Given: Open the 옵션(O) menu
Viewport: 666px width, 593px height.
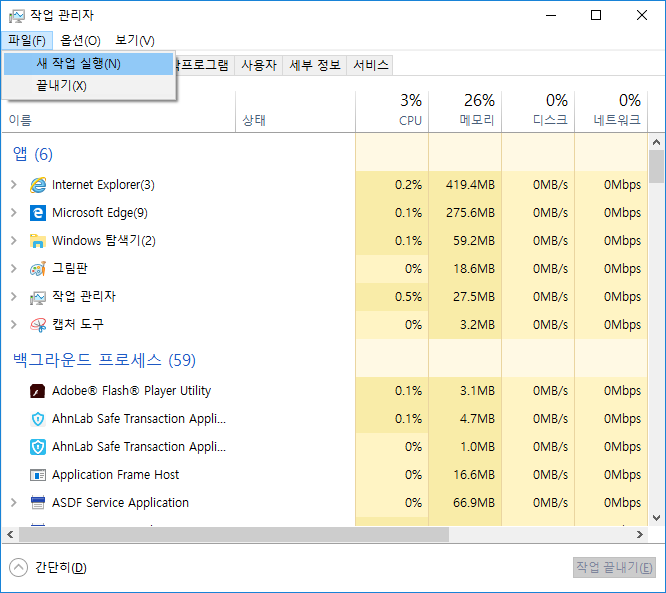Looking at the screenshot, I should pyautogui.click(x=80, y=41).
